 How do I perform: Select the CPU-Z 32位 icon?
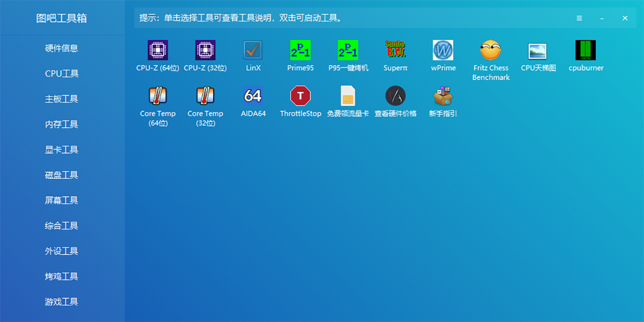[205, 51]
